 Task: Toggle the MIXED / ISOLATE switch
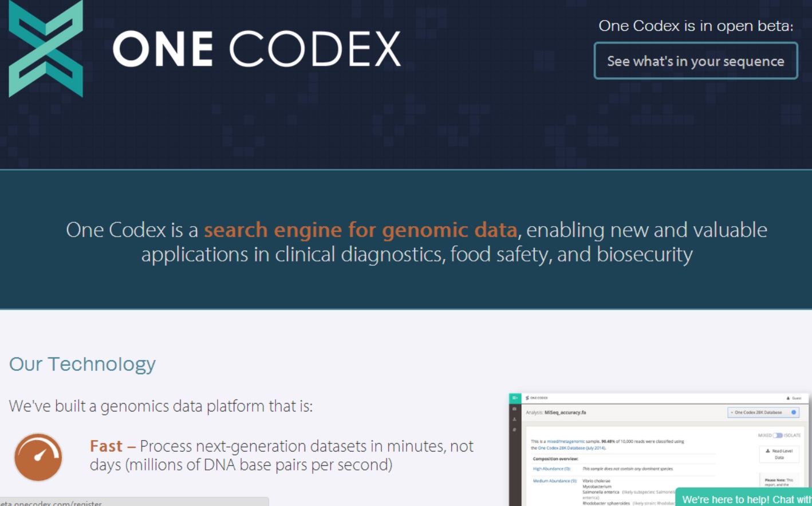click(x=778, y=436)
